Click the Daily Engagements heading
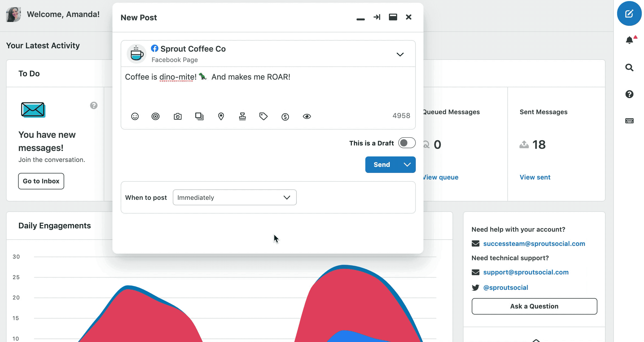Screen dimensions: 644x342 55,226
